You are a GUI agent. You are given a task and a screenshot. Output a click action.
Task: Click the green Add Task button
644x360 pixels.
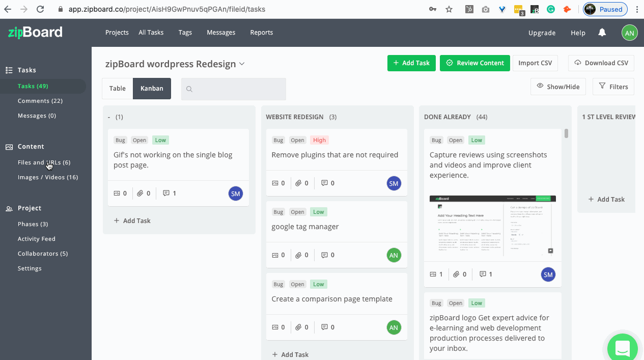(x=411, y=63)
